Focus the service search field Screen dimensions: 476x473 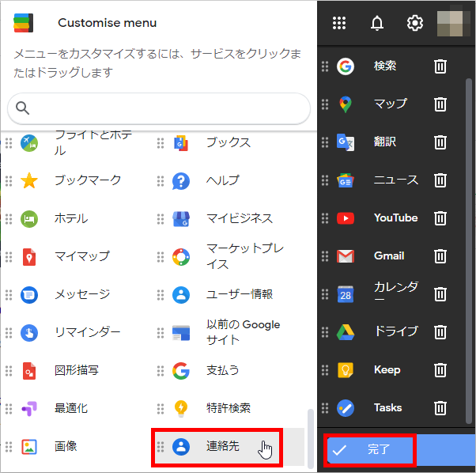click(x=159, y=108)
